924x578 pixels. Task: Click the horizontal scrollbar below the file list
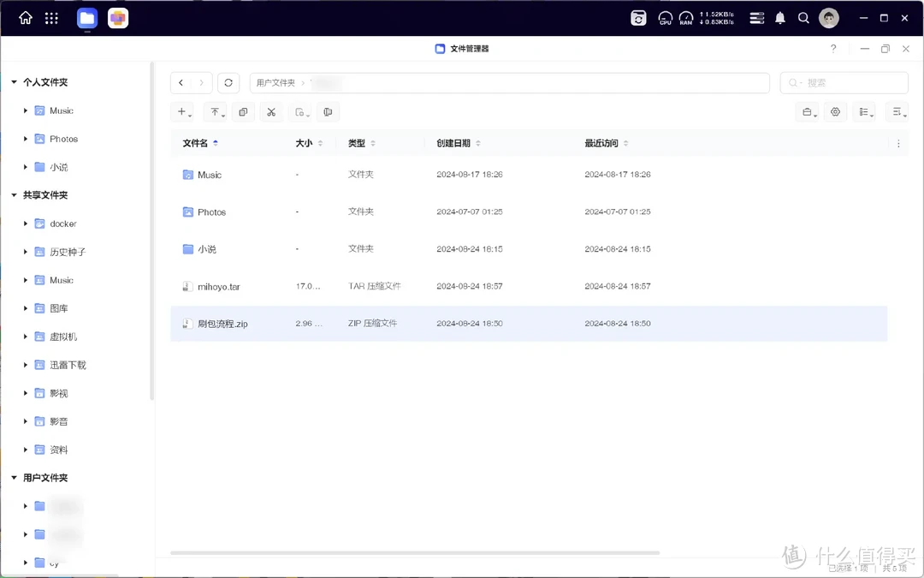point(415,553)
